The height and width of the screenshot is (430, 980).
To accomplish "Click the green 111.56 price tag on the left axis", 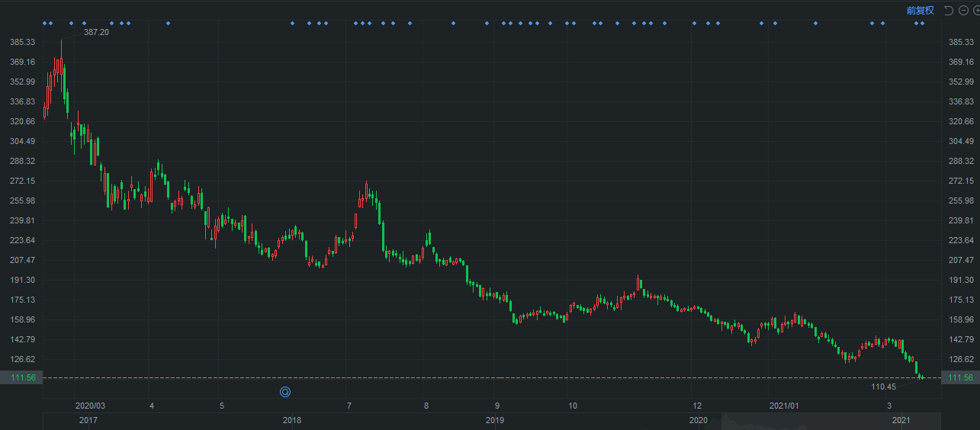I will click(x=21, y=378).
